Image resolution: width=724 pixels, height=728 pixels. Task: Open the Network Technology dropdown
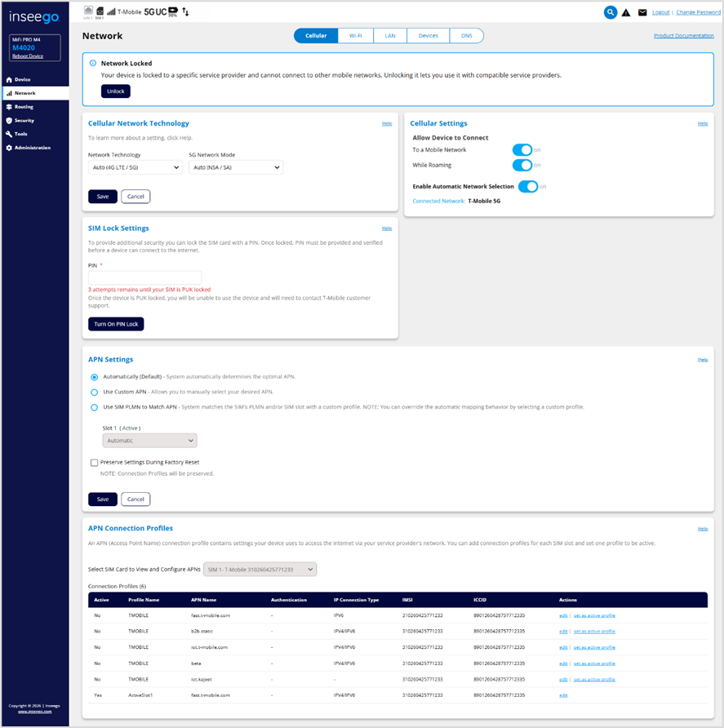tap(135, 167)
